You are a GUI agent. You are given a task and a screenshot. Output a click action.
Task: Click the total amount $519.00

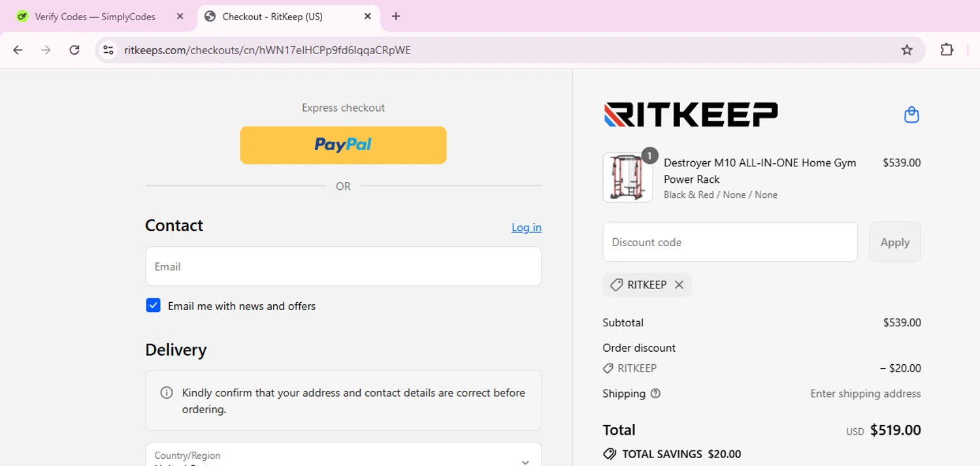896,430
